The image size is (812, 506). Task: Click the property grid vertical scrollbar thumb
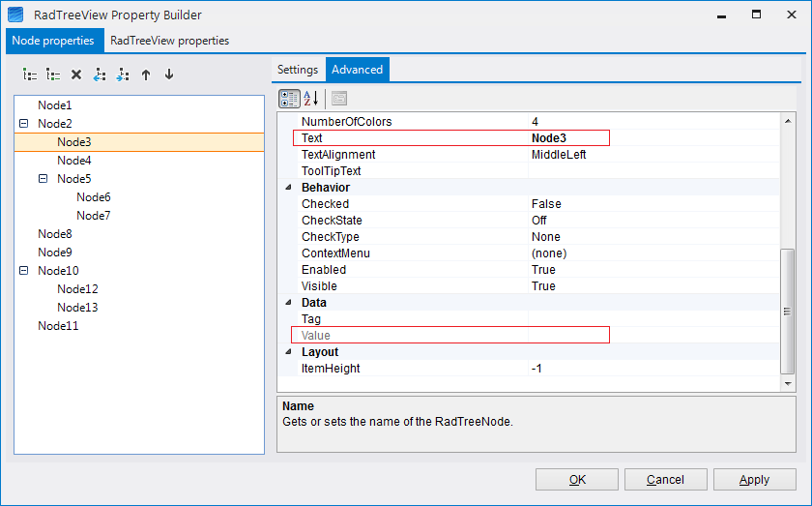(x=787, y=310)
